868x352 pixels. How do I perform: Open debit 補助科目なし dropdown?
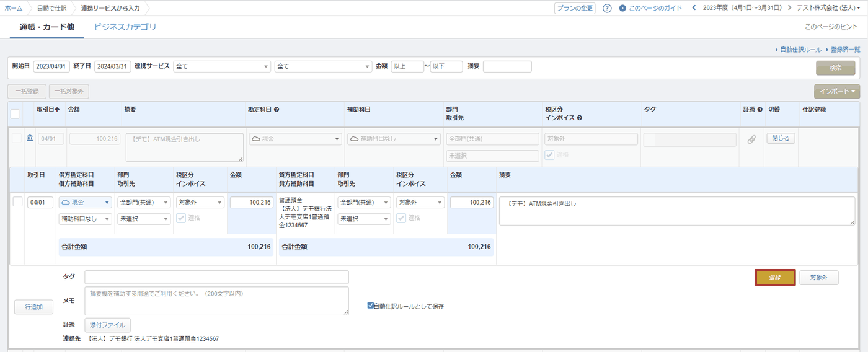pos(86,219)
